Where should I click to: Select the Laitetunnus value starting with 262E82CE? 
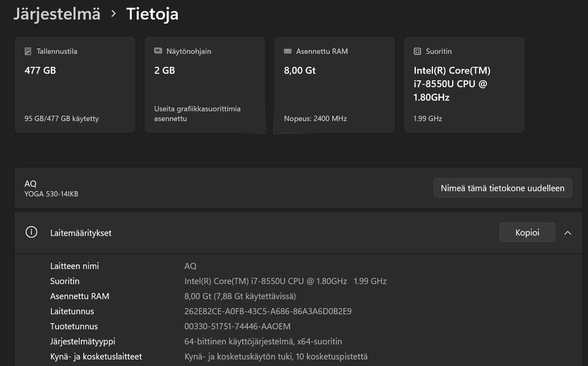[268, 312]
